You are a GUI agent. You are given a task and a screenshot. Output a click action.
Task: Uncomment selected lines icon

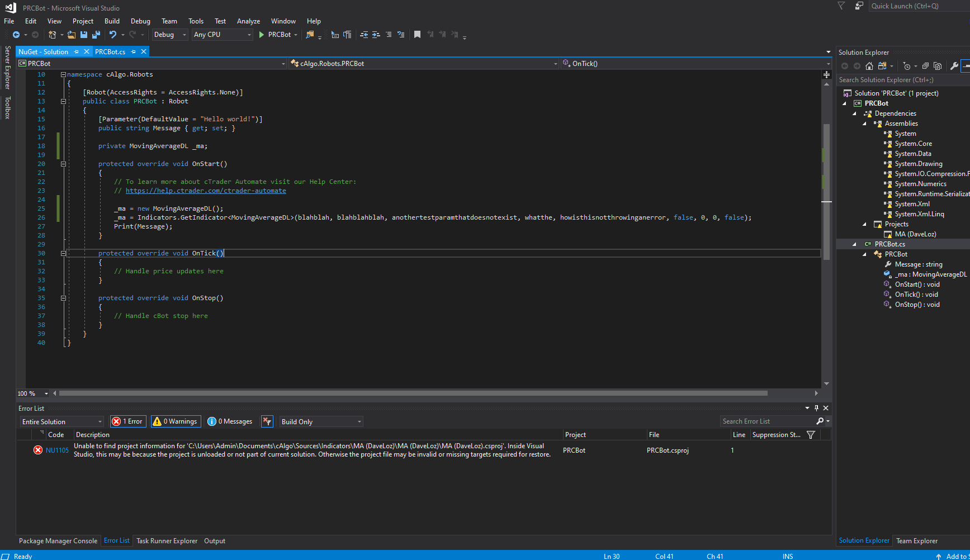[401, 35]
